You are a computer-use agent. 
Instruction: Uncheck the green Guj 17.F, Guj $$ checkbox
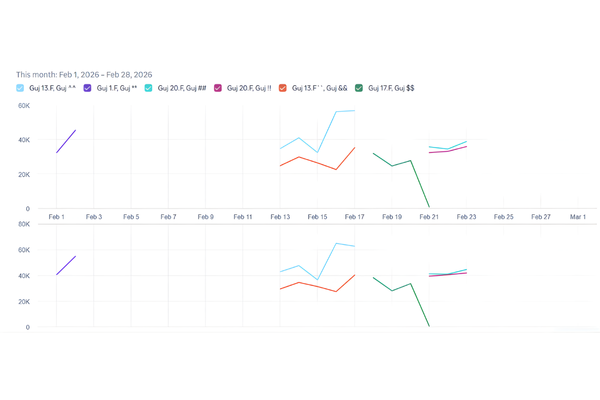(360, 88)
